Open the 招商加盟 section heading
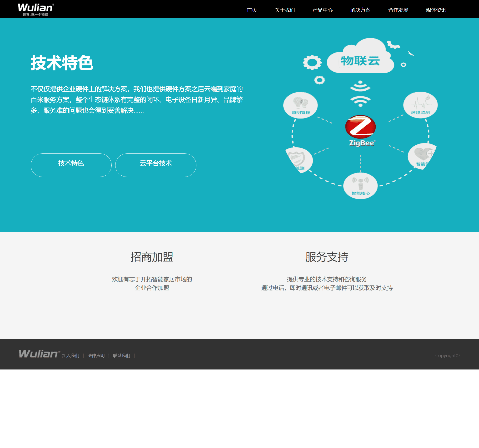 [152, 257]
